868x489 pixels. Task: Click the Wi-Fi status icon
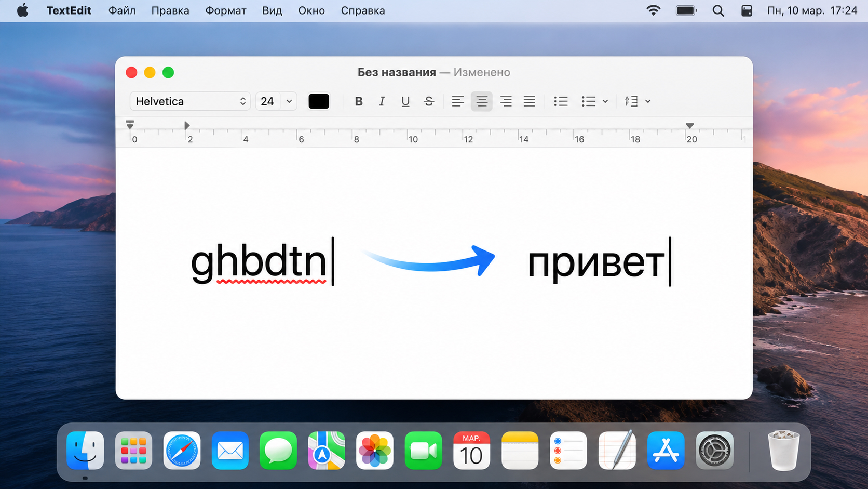coord(654,10)
